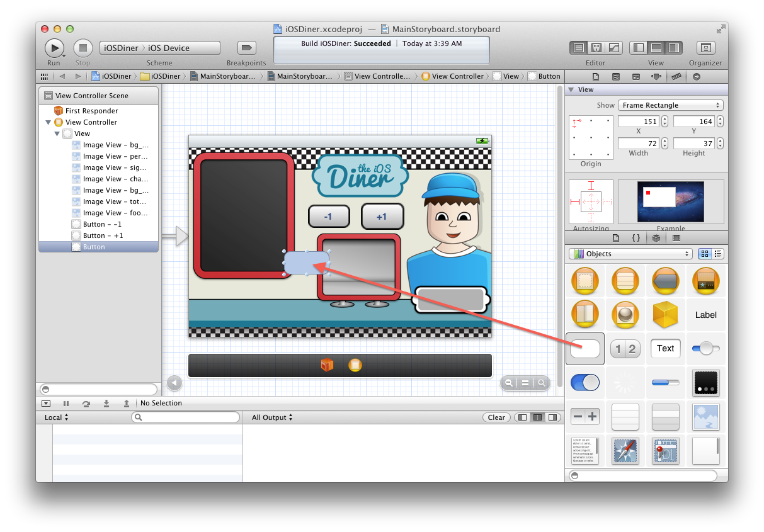The width and height of the screenshot is (764, 532).
Task: Select the yellow cube Object item
Action: (x=666, y=314)
